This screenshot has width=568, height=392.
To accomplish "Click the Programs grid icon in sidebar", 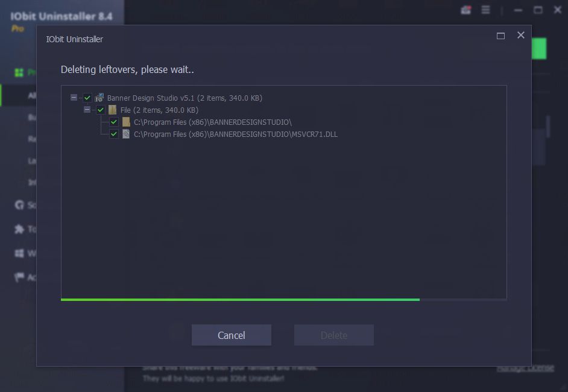I will pyautogui.click(x=19, y=72).
